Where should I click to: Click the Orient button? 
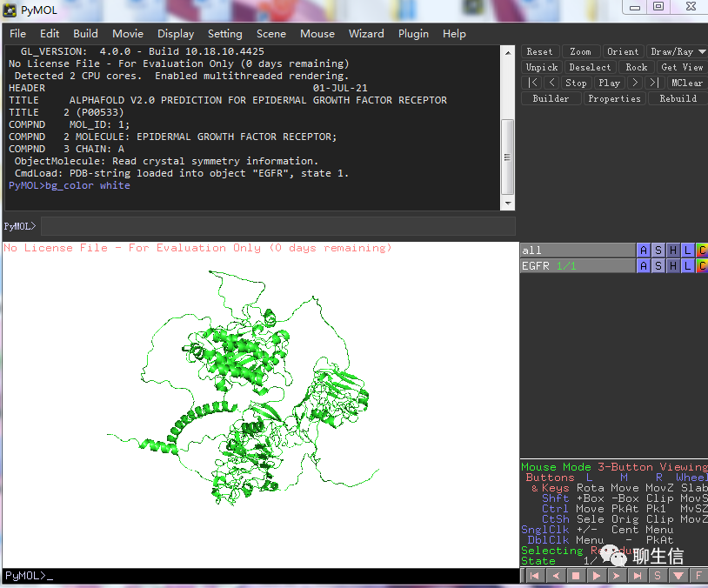coord(623,51)
